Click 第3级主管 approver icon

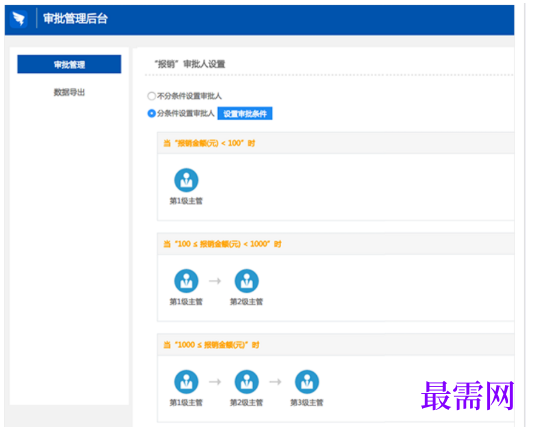pos(307,382)
